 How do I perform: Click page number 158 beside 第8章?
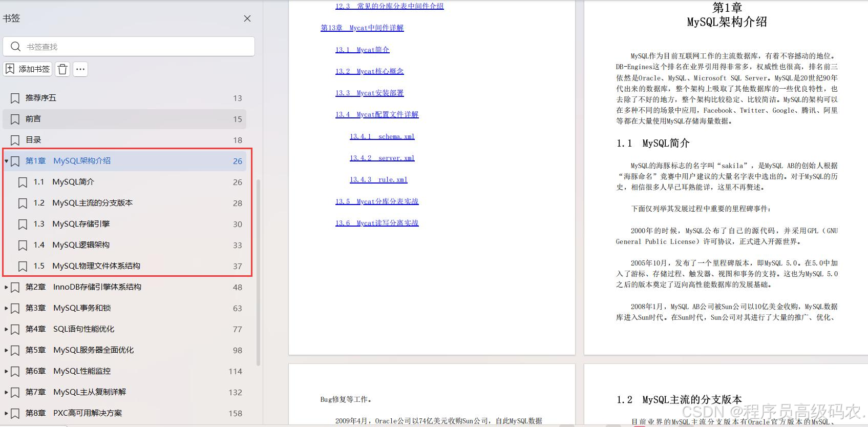236,413
